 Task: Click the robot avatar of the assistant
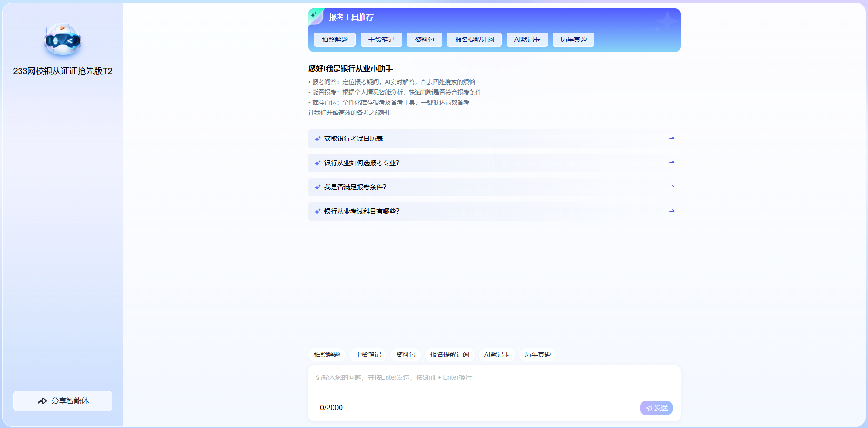tap(62, 41)
